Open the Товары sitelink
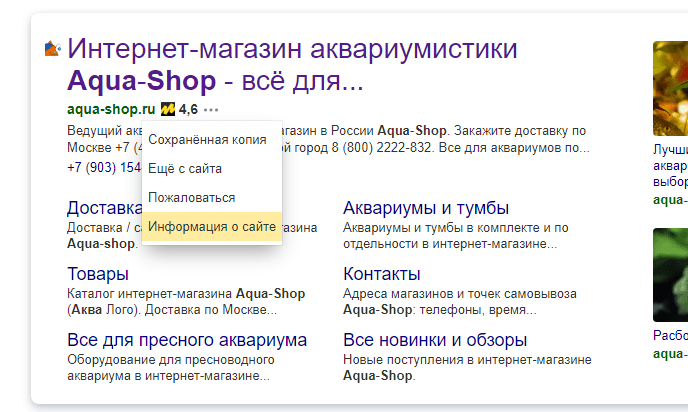The width and height of the screenshot is (688, 412). 98,274
